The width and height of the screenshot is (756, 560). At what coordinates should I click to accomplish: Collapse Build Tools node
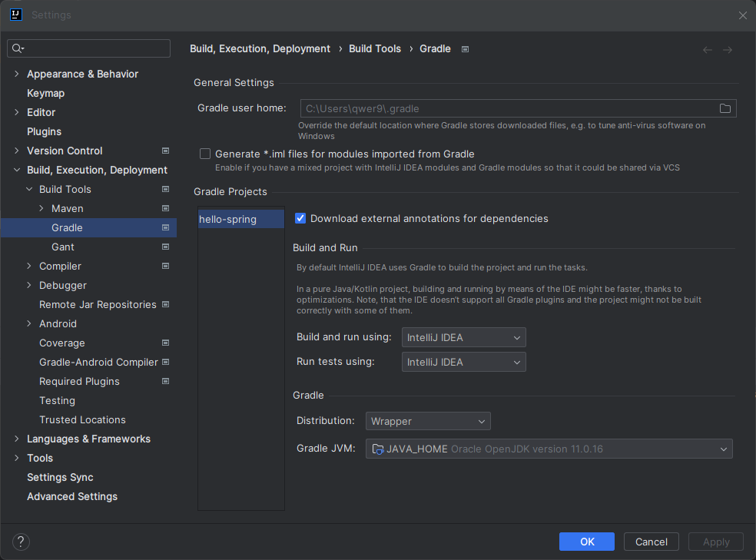click(x=29, y=190)
